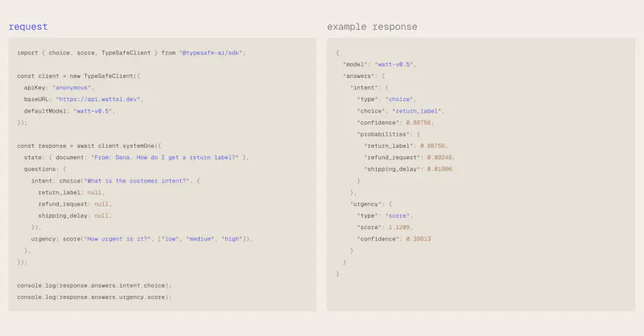644x336 pixels.
Task: Select the defaultModel "watt-v0.5" value in request
Action: [x=93, y=111]
